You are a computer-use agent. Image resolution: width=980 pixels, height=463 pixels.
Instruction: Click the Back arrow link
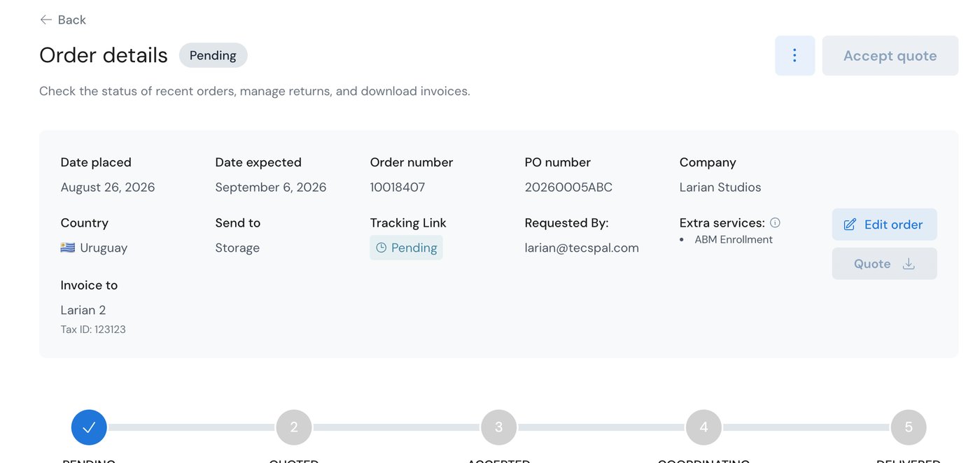tap(63, 20)
